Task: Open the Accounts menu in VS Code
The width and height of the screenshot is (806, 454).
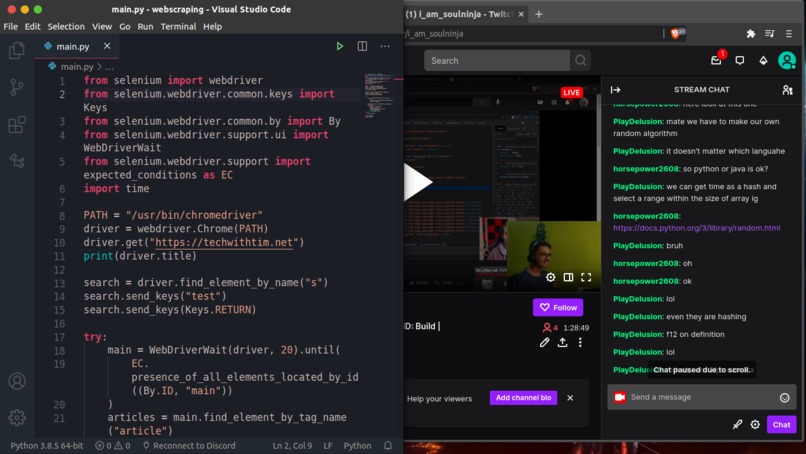Action: pyautogui.click(x=17, y=381)
